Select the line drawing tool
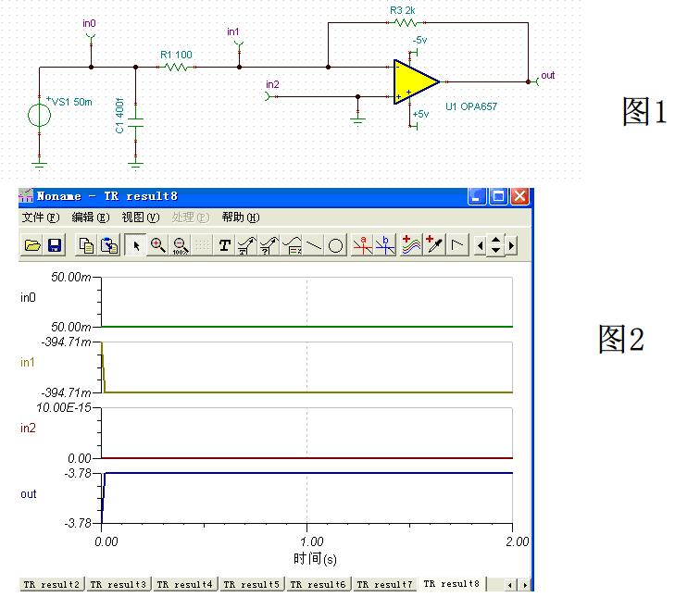This screenshot has width=700, height=597. tap(314, 245)
